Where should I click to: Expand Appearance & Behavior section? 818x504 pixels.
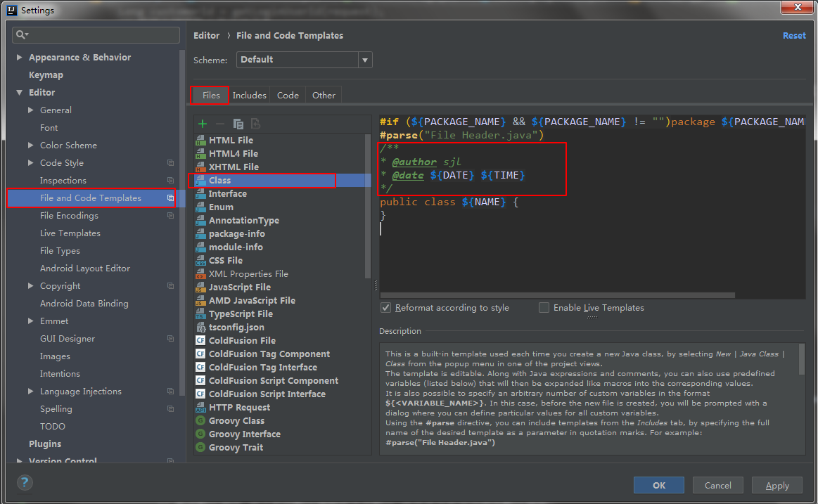click(x=20, y=58)
